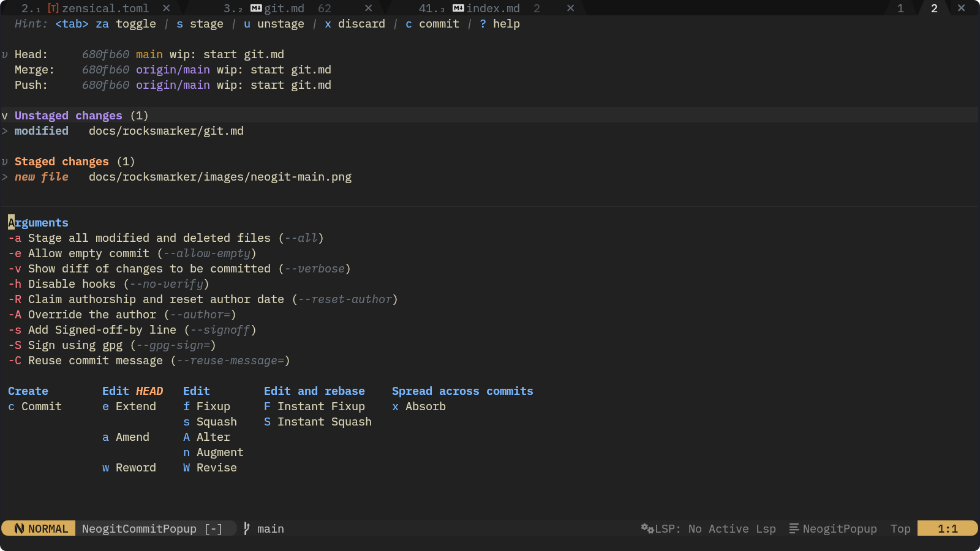Toggle the --verbose show diff argument
This screenshot has width=980, height=551.
(x=15, y=269)
